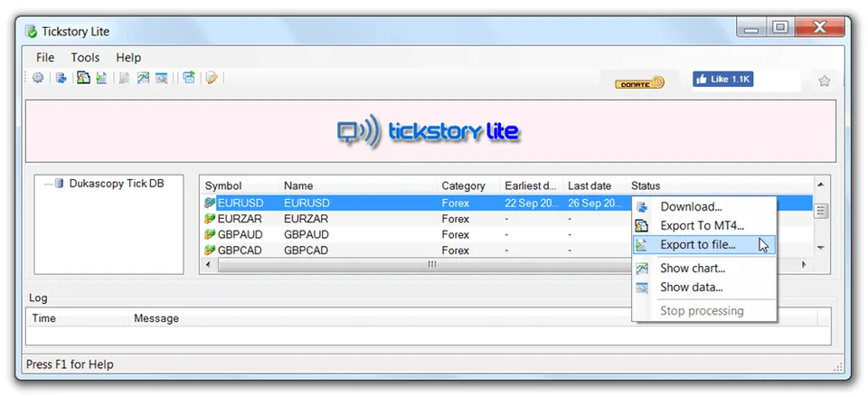Choose Export To MT4... from context menu

pos(704,226)
